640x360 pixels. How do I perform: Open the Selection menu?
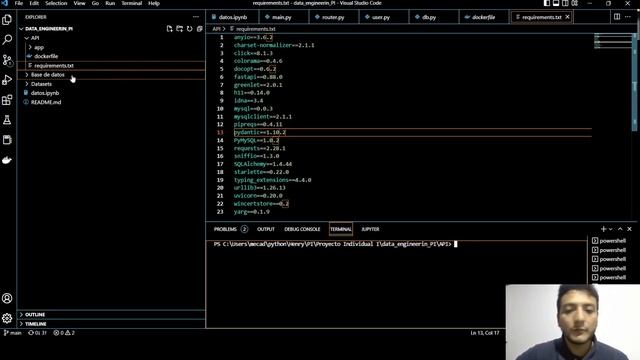[x=56, y=3]
